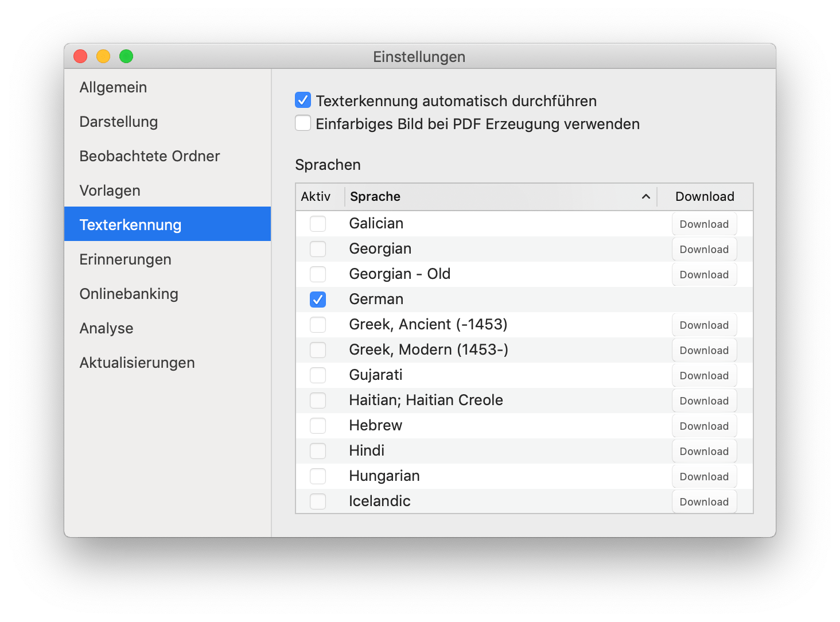
Task: Select the Haitian Creole language row
Action: point(426,401)
